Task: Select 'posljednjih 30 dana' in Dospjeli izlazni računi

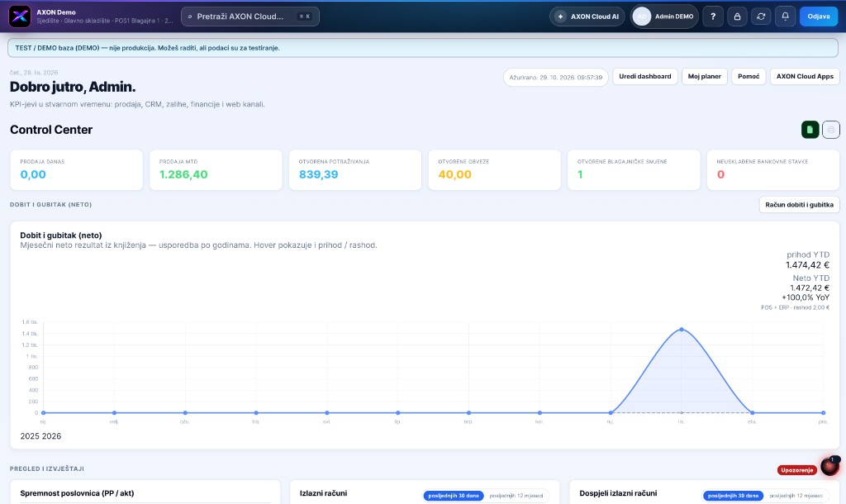Action: tap(733, 496)
